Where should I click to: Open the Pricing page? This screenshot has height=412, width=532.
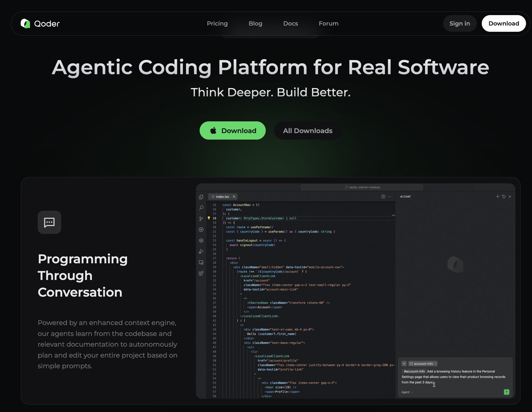(x=217, y=23)
